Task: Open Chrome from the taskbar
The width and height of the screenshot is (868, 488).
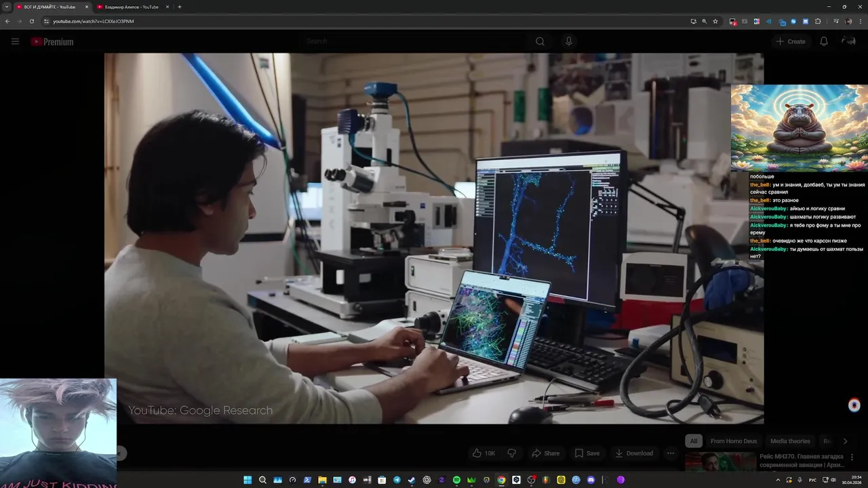Action: (501, 480)
